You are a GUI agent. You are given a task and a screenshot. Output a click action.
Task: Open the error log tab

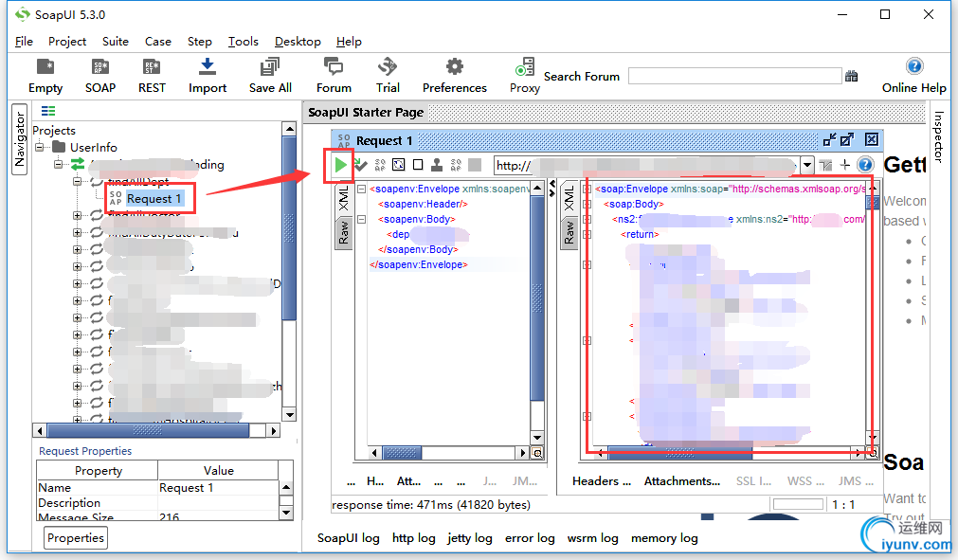tap(530, 538)
